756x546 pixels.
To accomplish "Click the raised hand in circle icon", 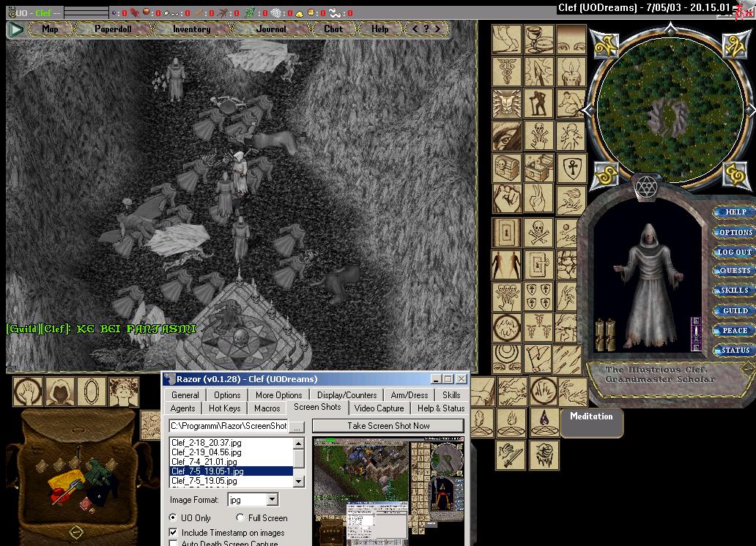I will tap(28, 392).
